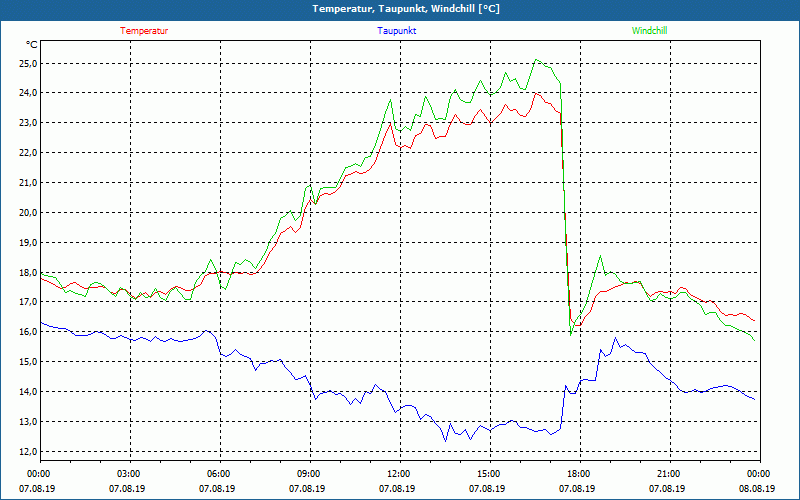Click the 18:00 time axis label
The width and height of the screenshot is (800, 500).
pos(578,474)
